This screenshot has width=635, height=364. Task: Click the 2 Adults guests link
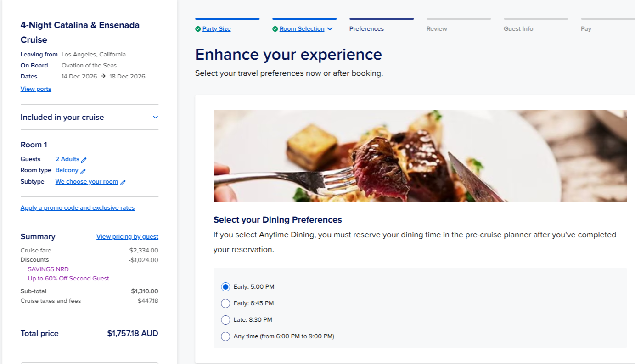(x=67, y=159)
